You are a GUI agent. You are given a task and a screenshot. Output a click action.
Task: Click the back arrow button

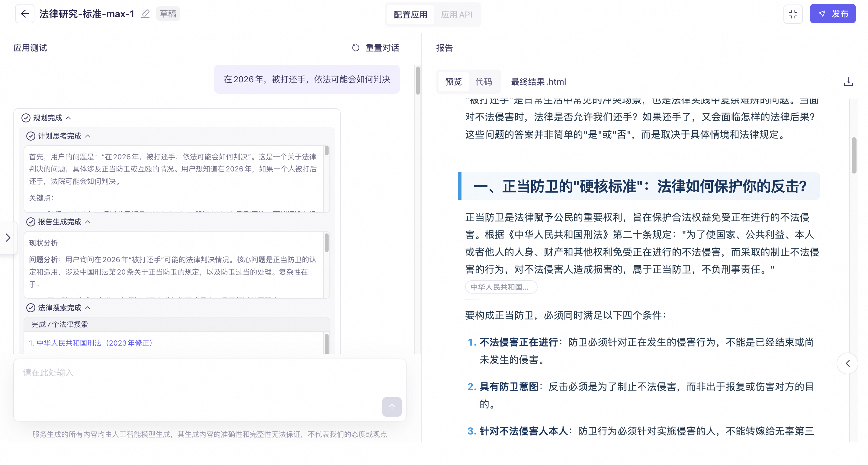[x=24, y=14]
